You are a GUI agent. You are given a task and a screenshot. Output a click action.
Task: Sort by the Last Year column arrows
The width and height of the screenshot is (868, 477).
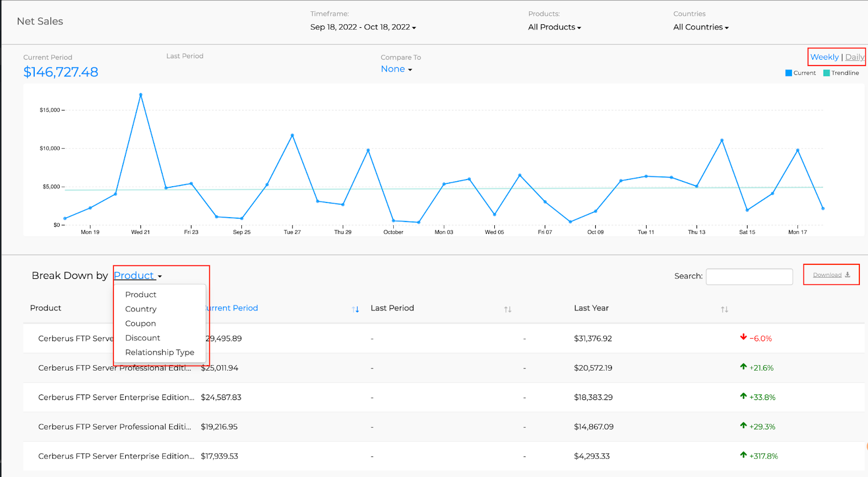(724, 309)
